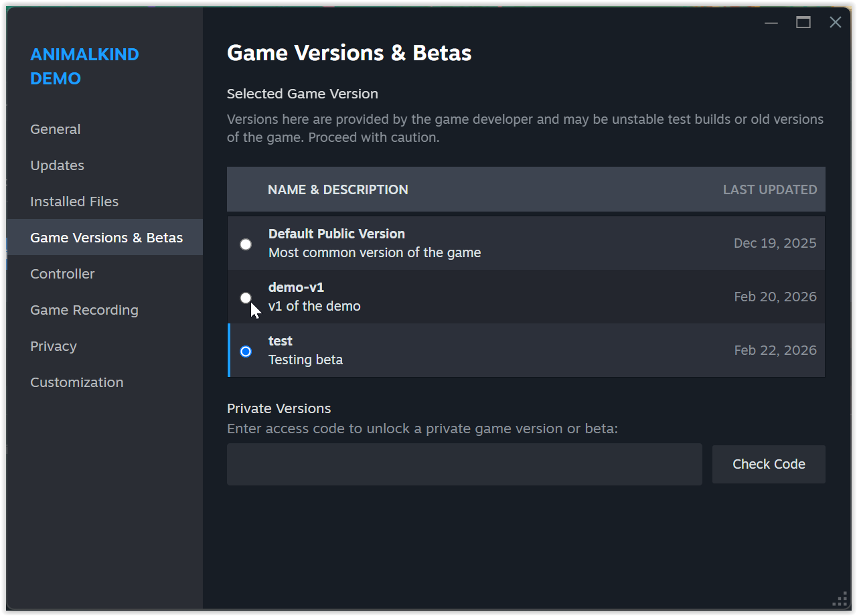The image size is (857, 616).
Task: Click the Check Code button
Action: (x=769, y=464)
